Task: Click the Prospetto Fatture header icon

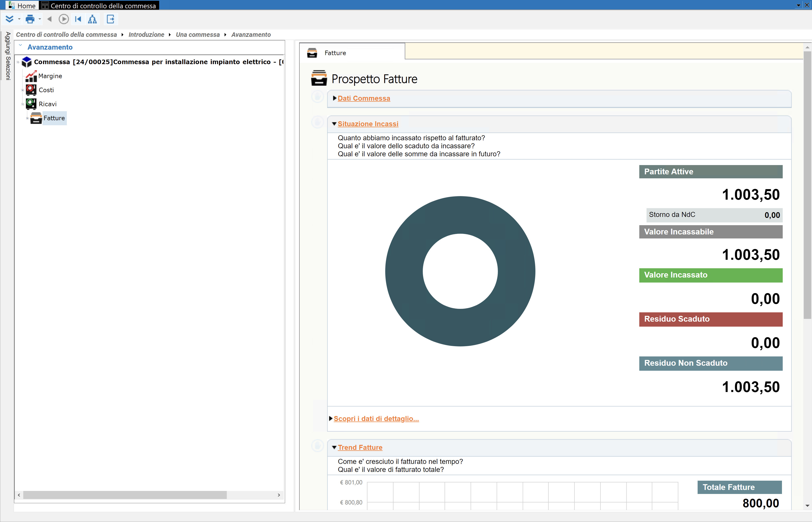Action: click(319, 78)
